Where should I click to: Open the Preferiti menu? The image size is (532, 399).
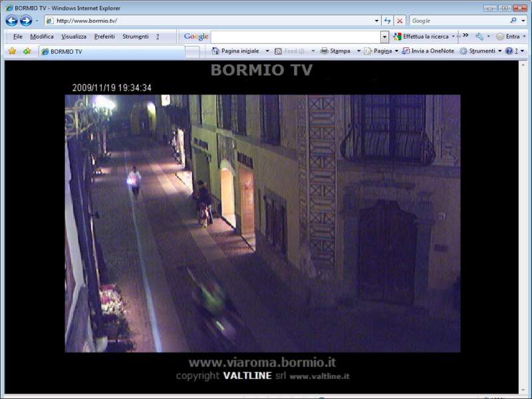click(104, 37)
